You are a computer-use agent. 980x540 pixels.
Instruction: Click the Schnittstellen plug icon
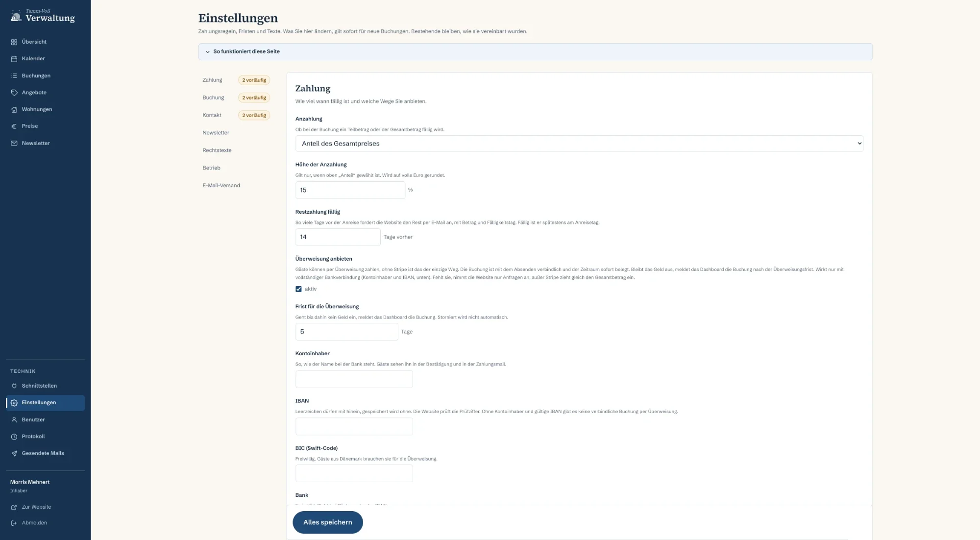[x=14, y=386]
